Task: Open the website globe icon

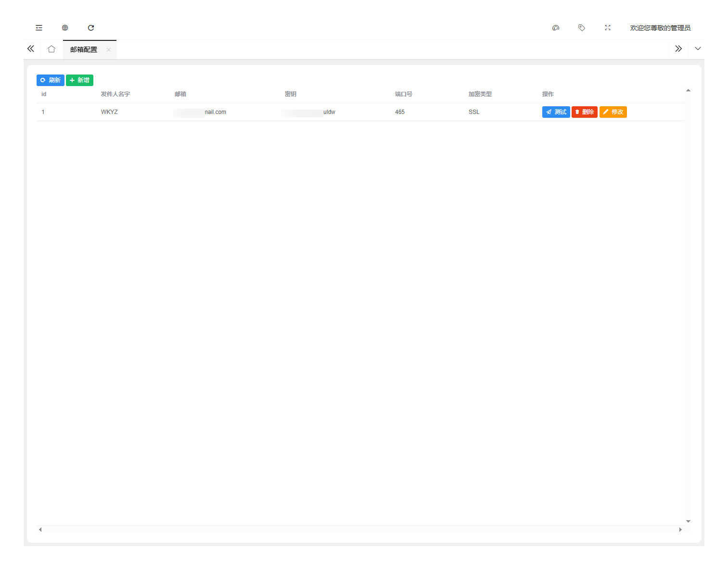Action: [65, 28]
